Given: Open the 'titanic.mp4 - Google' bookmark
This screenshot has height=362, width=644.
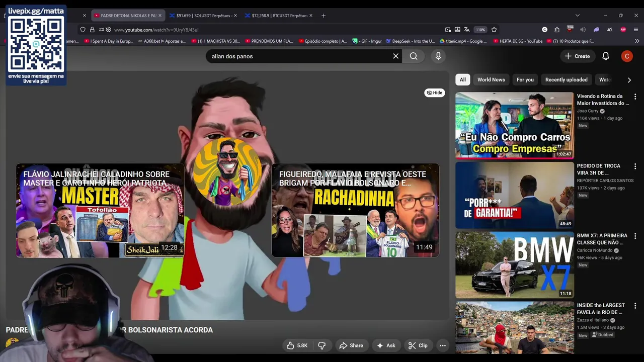Looking at the screenshot, I should tap(463, 41).
